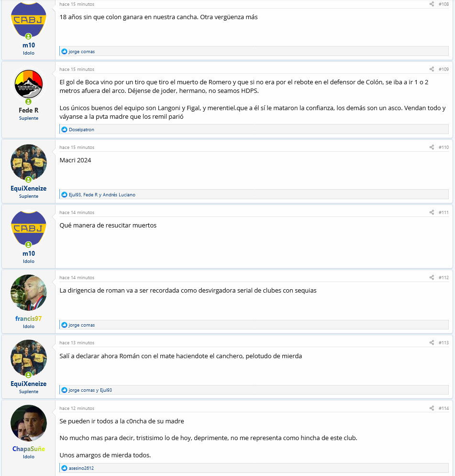The width and height of the screenshot is (455, 476).
Task: Click the share icon on post #108
Action: pyautogui.click(x=432, y=4)
